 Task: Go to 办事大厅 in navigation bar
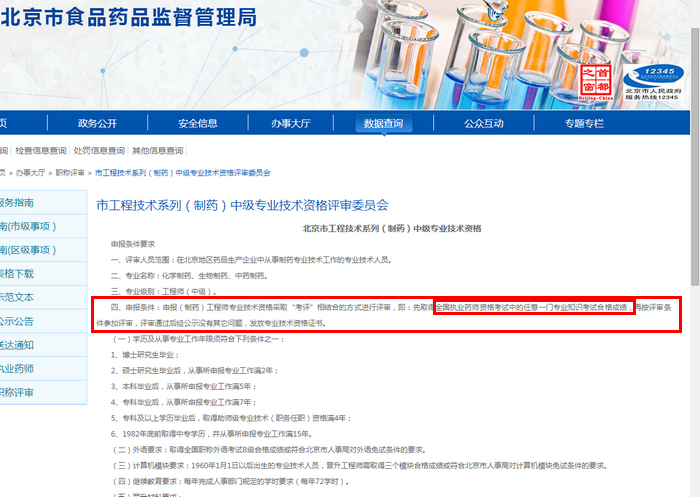(x=290, y=124)
